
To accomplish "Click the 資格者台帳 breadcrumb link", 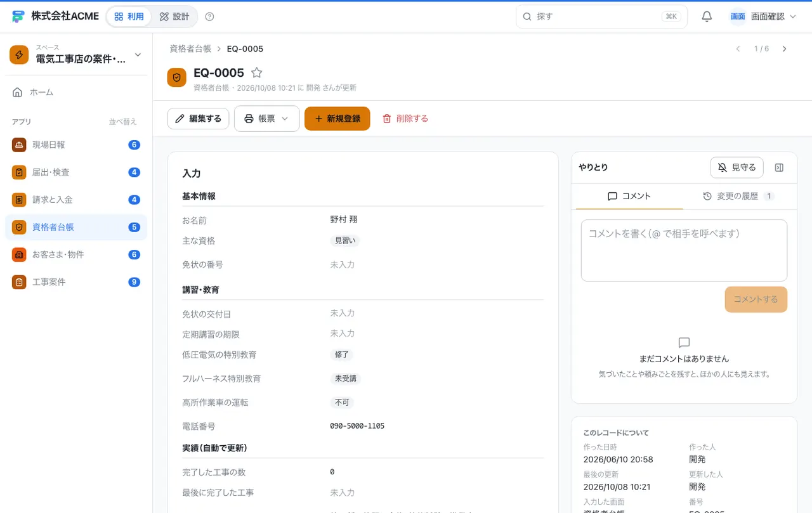I will tap(190, 49).
